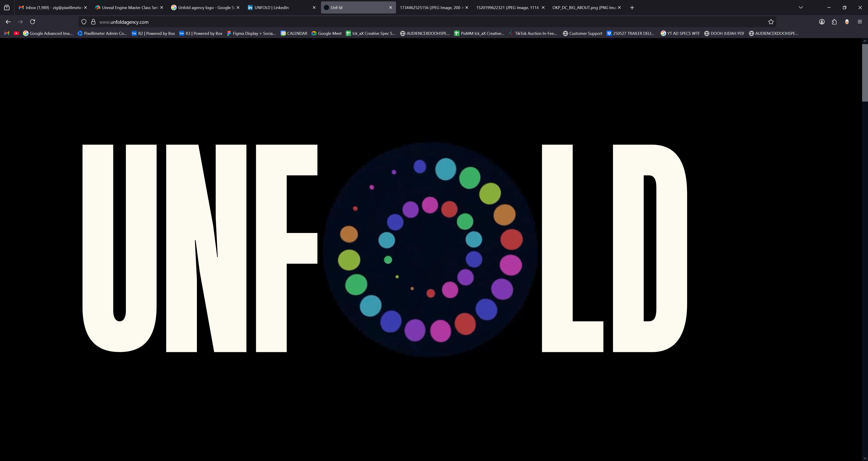This screenshot has height=461, width=868.
Task: Open the Customer Support bookmark
Action: pos(583,33)
